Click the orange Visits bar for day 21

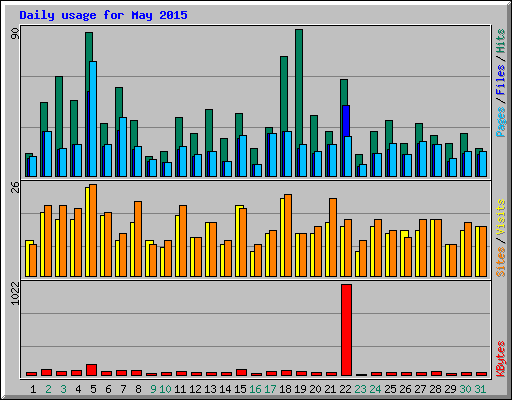click(x=333, y=237)
